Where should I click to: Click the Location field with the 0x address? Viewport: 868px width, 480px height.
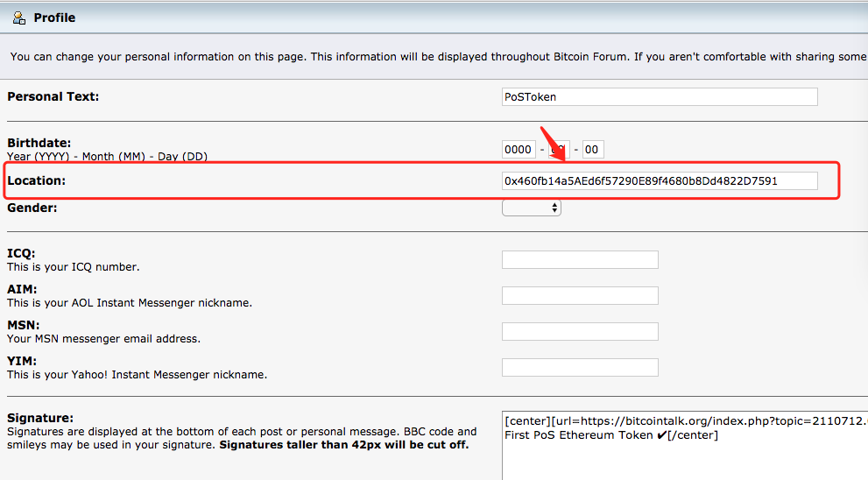tap(660, 181)
